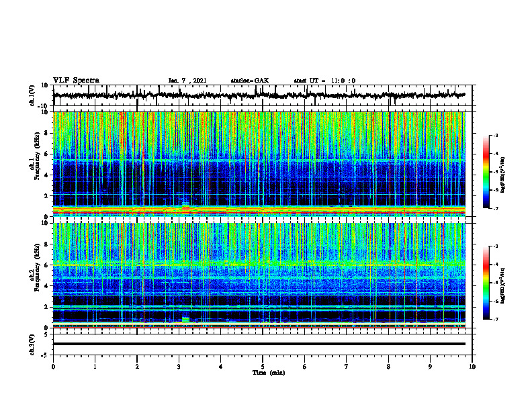Image resolution: width=532 pixels, height=411 pixels.
Task: Click the "station=GAK" header label
Action: pos(250,81)
